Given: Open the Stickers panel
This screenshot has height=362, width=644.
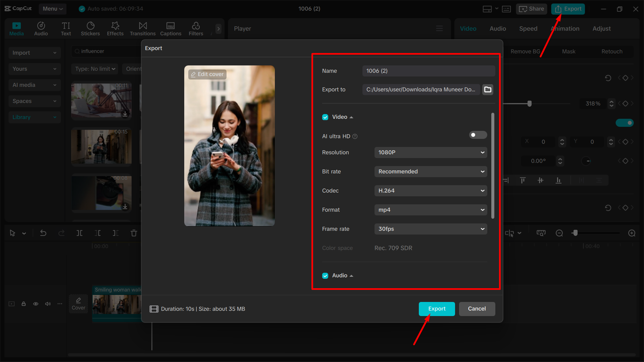Looking at the screenshot, I should pyautogui.click(x=90, y=29).
